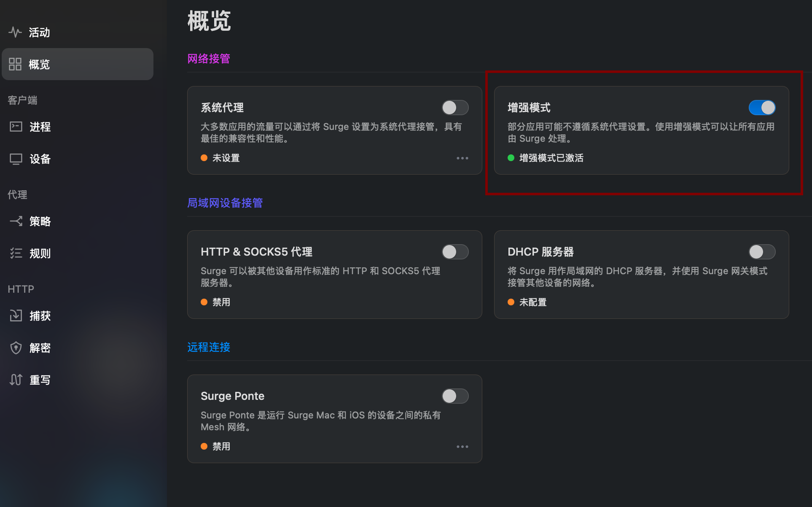
Task: Select the 设备 monitor icon
Action: coord(16,159)
